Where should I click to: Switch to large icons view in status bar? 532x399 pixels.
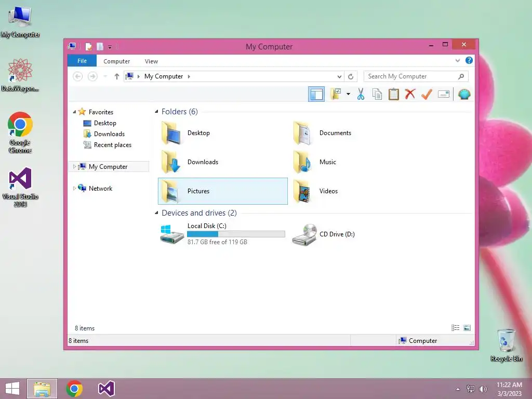click(x=467, y=328)
